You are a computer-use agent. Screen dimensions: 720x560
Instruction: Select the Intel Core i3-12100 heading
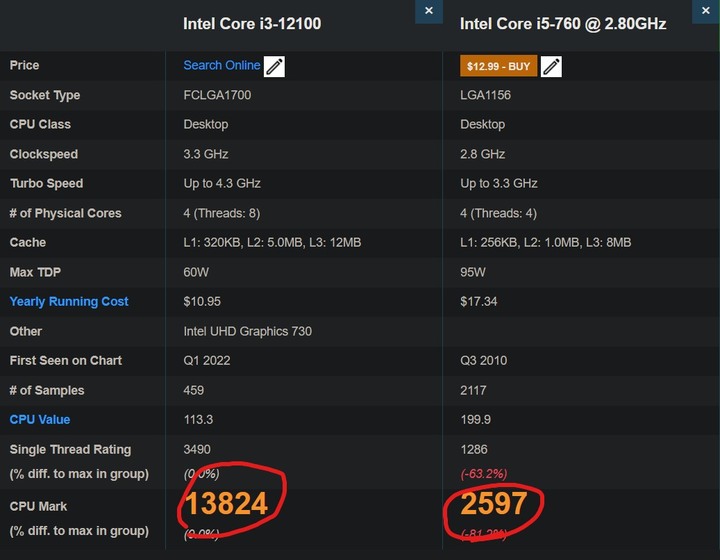pyautogui.click(x=252, y=24)
